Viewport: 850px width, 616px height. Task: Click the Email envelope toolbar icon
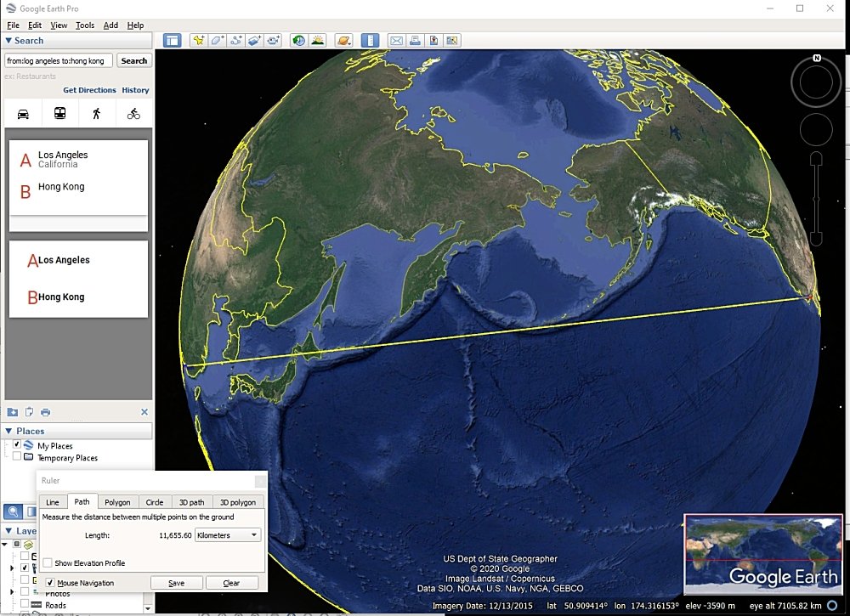click(397, 41)
